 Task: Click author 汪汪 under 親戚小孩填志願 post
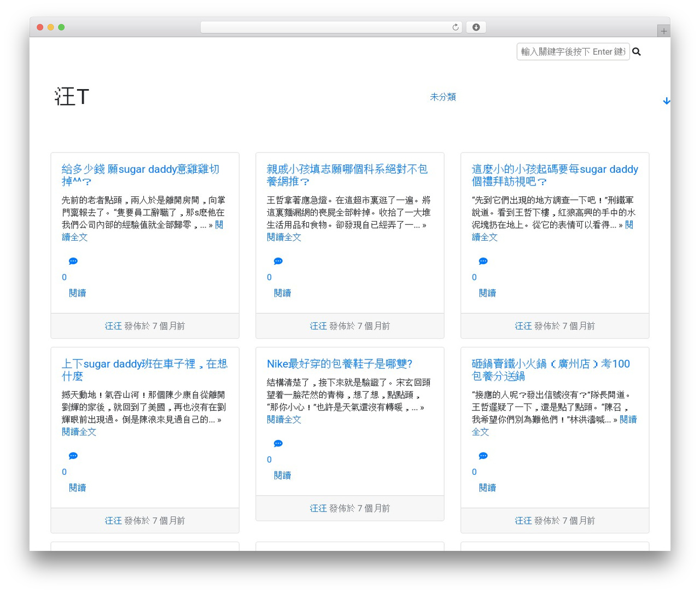(x=318, y=326)
